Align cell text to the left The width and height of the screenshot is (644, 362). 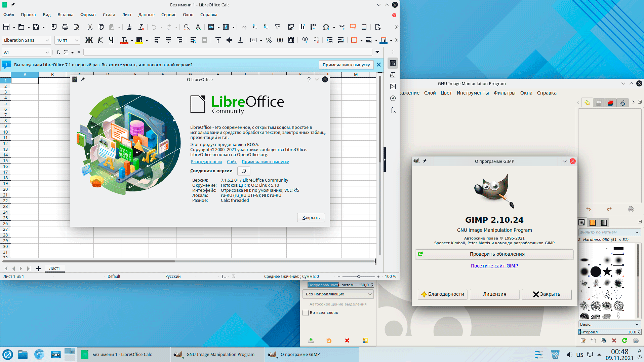click(157, 40)
